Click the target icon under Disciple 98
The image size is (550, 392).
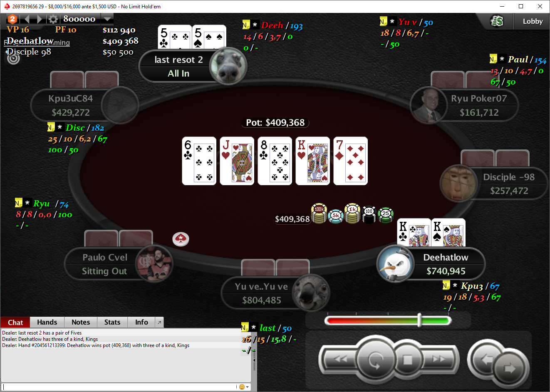(14, 58)
